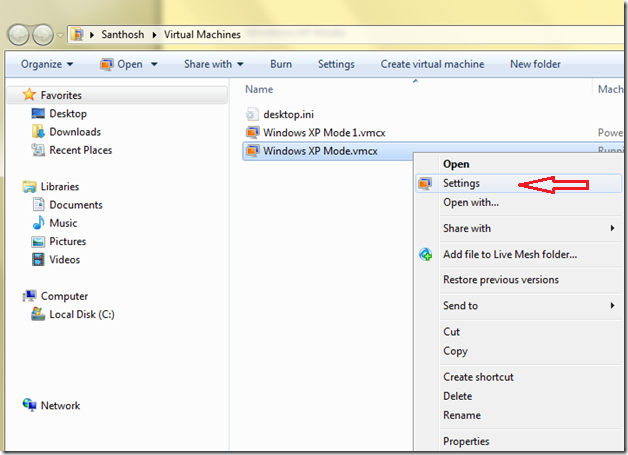The height and width of the screenshot is (455, 628).
Task: Click the Desktop icon under Favorites
Action: tap(39, 114)
